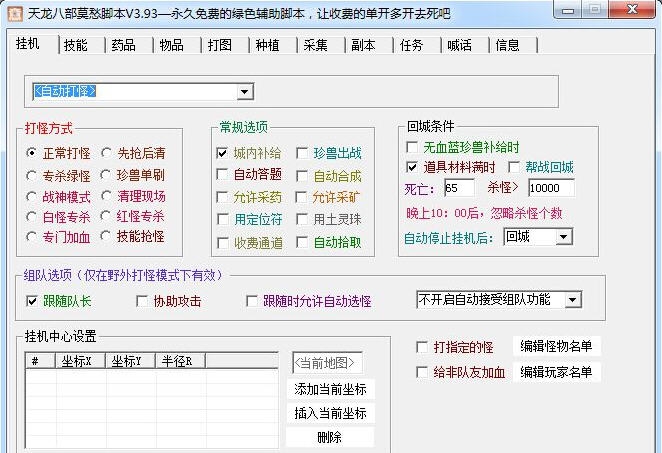This screenshot has height=453, width=662.
Task: Enable 帮战回城 checkbox
Action: tap(514, 167)
